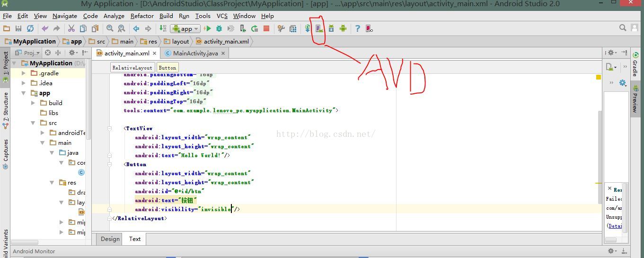Image resolution: width=644 pixels, height=258 pixels.
Task: Open the app run configuration dropdown
Action: (x=186, y=28)
